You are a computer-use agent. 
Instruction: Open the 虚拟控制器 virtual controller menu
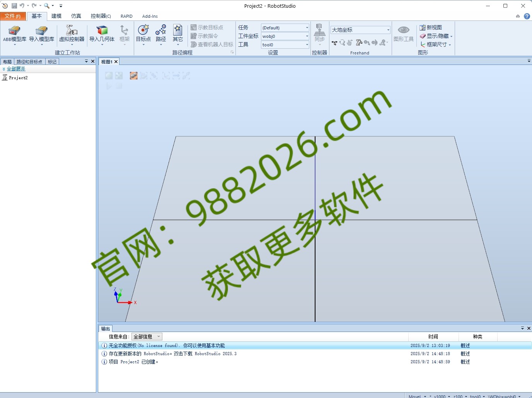coord(72,35)
